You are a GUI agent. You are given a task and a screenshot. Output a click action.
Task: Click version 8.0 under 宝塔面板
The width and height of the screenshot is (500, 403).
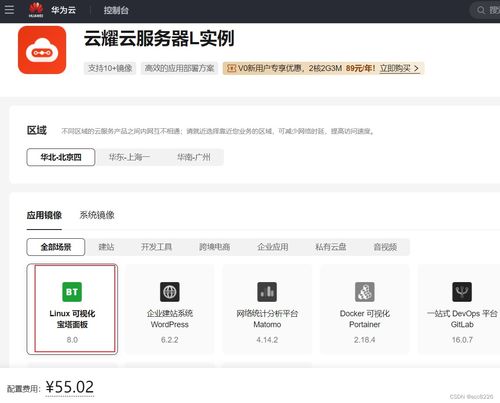click(x=72, y=340)
